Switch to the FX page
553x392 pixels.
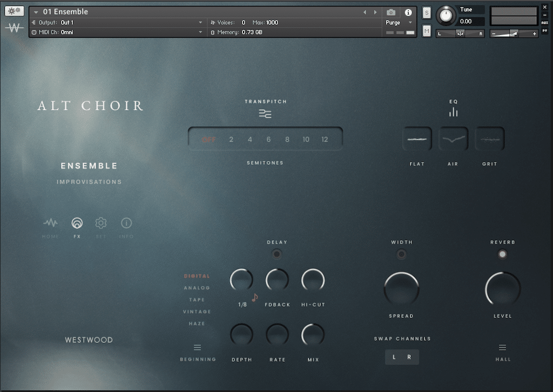(x=77, y=227)
